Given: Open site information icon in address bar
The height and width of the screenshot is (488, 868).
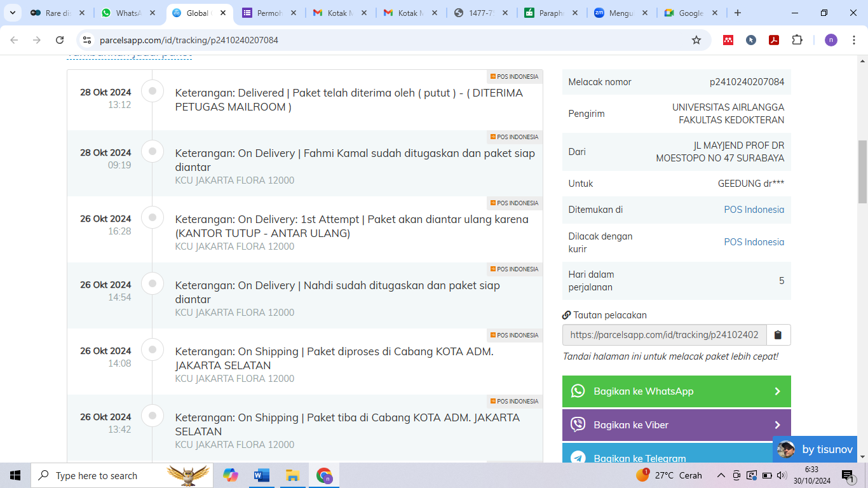Looking at the screenshot, I should (x=88, y=40).
